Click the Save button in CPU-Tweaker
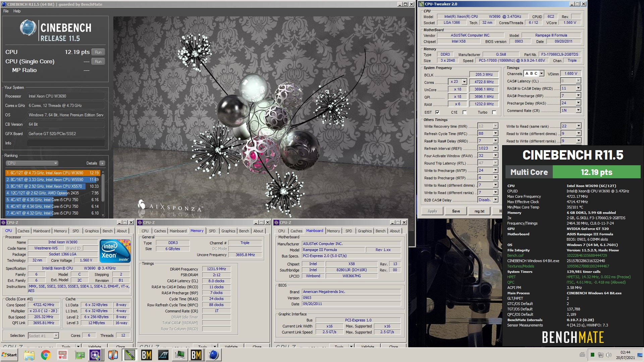The image size is (644, 362). click(456, 211)
